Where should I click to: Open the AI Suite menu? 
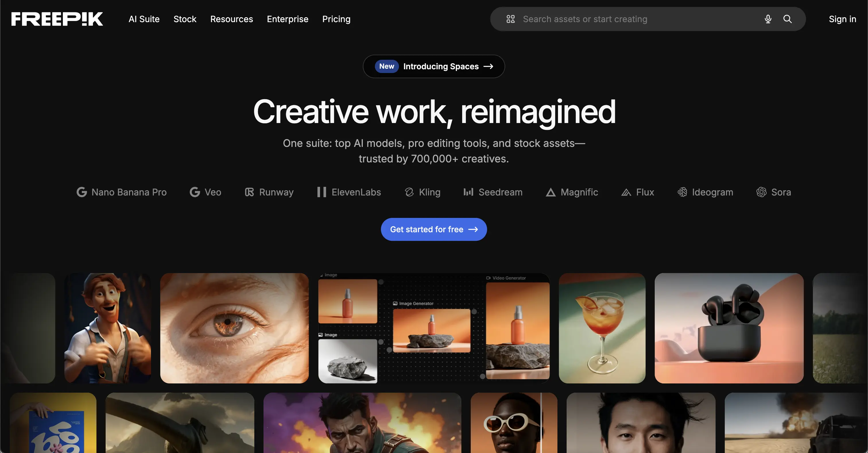tap(144, 19)
